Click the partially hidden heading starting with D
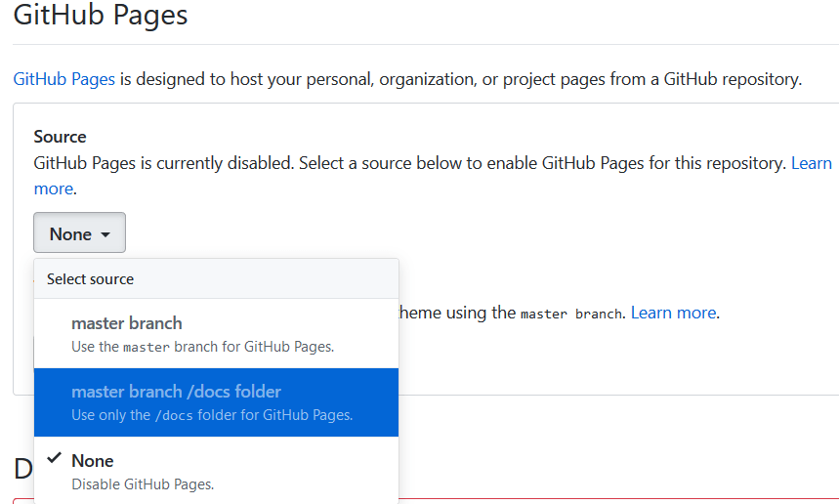 23,470
